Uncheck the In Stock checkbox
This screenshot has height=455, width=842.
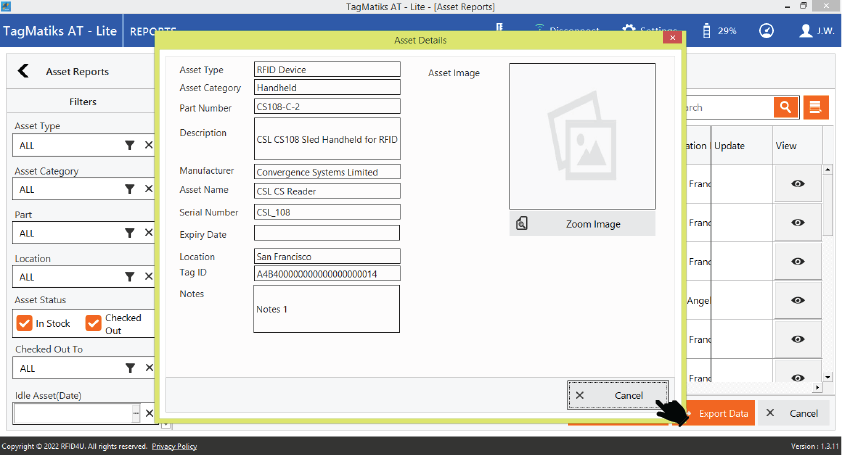click(23, 324)
